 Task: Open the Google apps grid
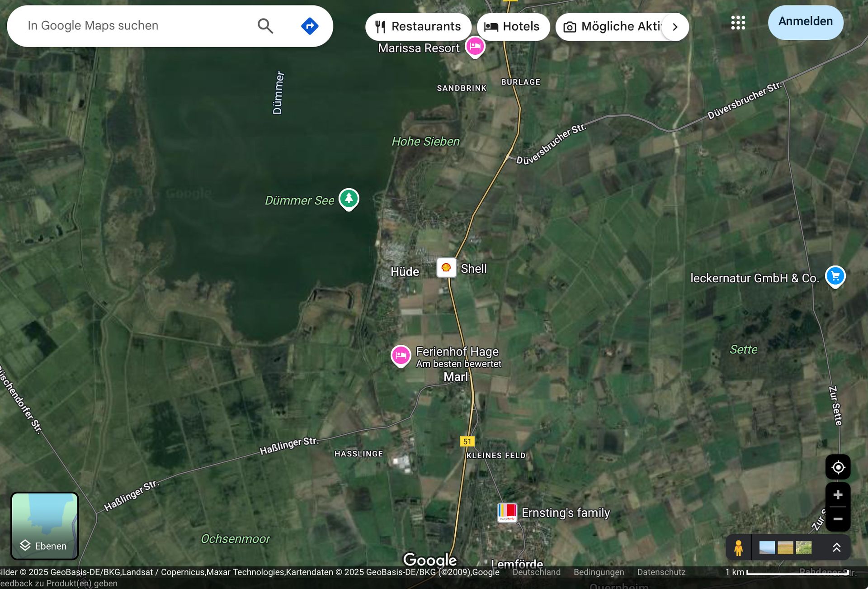click(x=738, y=23)
